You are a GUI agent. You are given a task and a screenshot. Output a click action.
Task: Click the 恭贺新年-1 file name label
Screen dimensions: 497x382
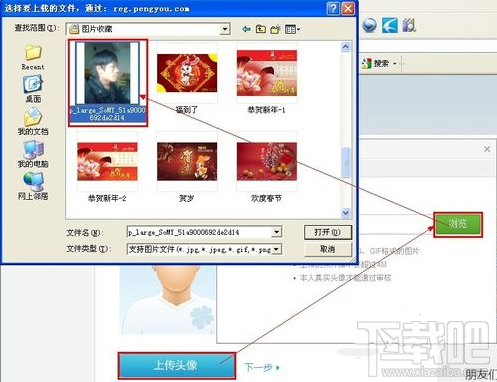click(x=266, y=110)
